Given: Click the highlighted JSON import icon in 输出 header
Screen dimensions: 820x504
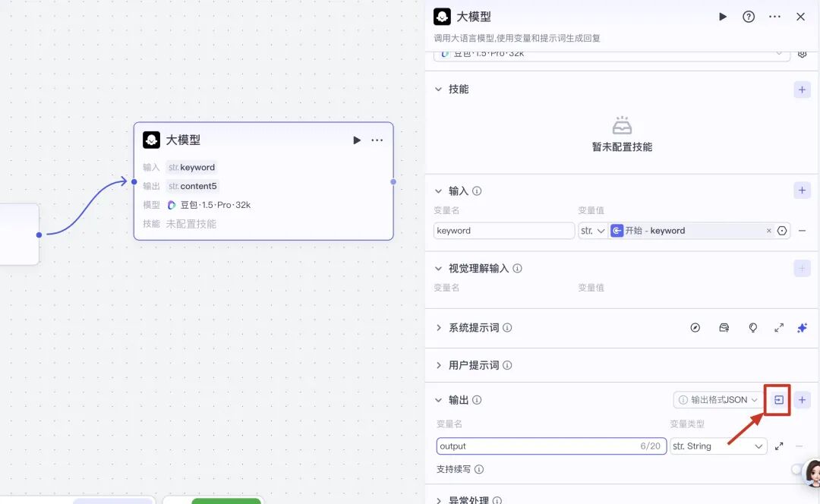Looking at the screenshot, I should 777,399.
